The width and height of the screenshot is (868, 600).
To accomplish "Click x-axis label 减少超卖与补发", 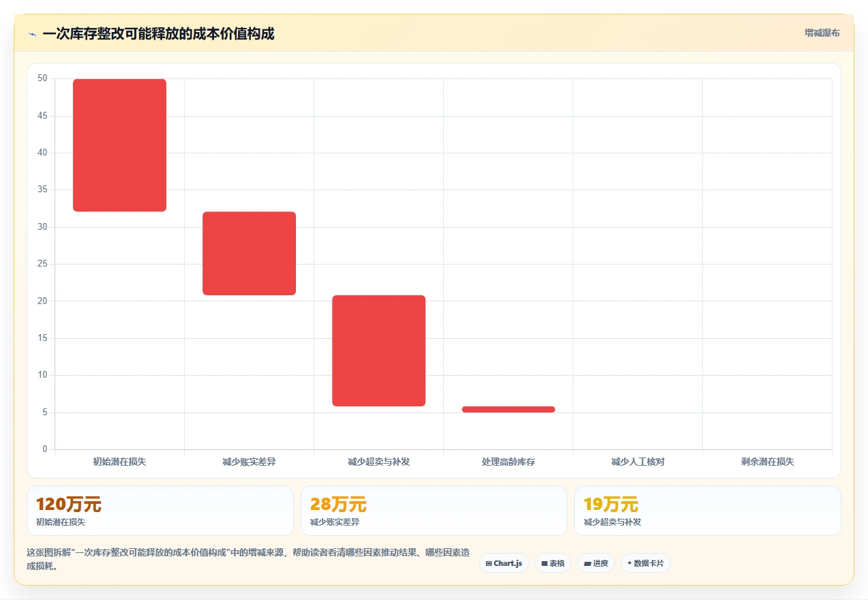I will (378, 462).
